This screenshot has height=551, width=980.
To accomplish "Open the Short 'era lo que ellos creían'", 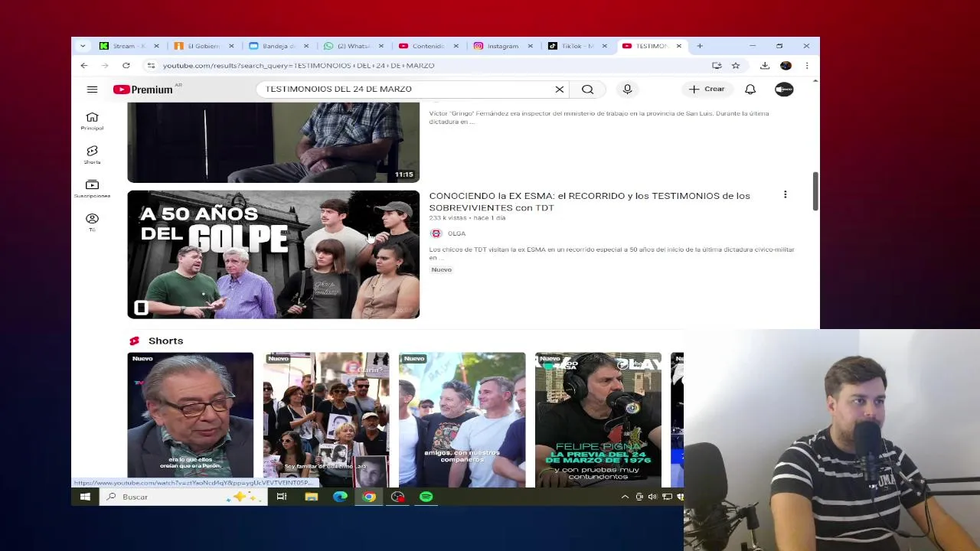I will point(190,419).
